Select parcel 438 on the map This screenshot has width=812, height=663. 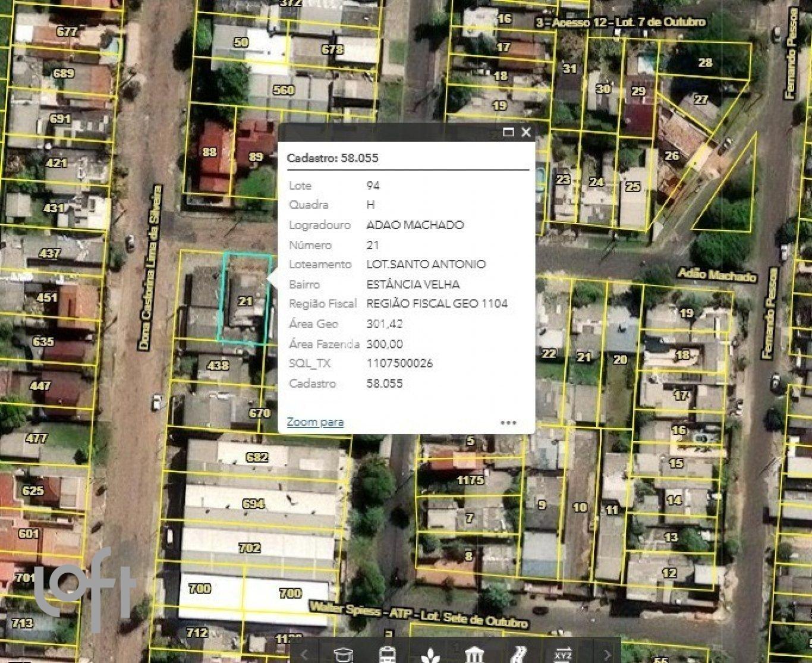click(x=217, y=365)
